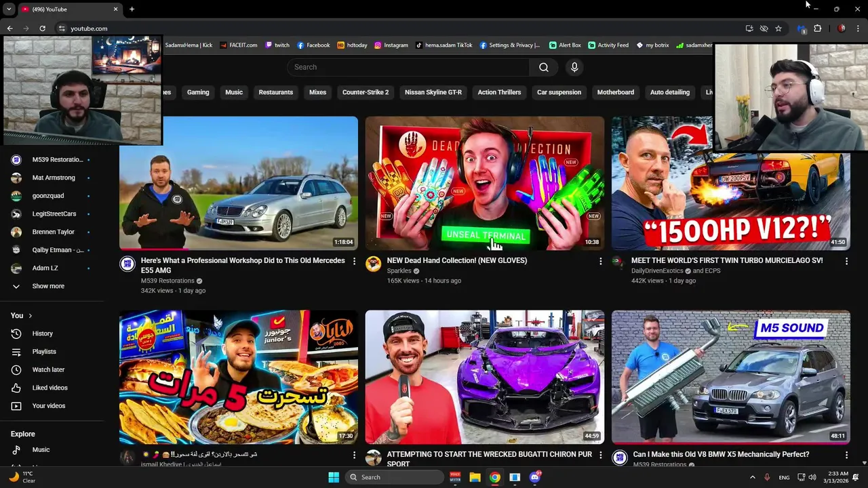Image resolution: width=868 pixels, height=488 pixels.
Task: Select the Music filter chip
Action: pyautogui.click(x=234, y=92)
